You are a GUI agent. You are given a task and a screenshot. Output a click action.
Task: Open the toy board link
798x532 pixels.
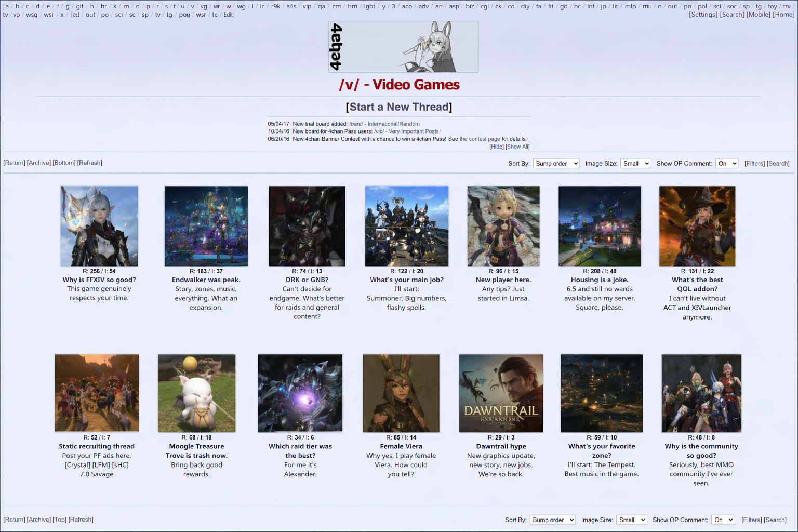(x=773, y=6)
